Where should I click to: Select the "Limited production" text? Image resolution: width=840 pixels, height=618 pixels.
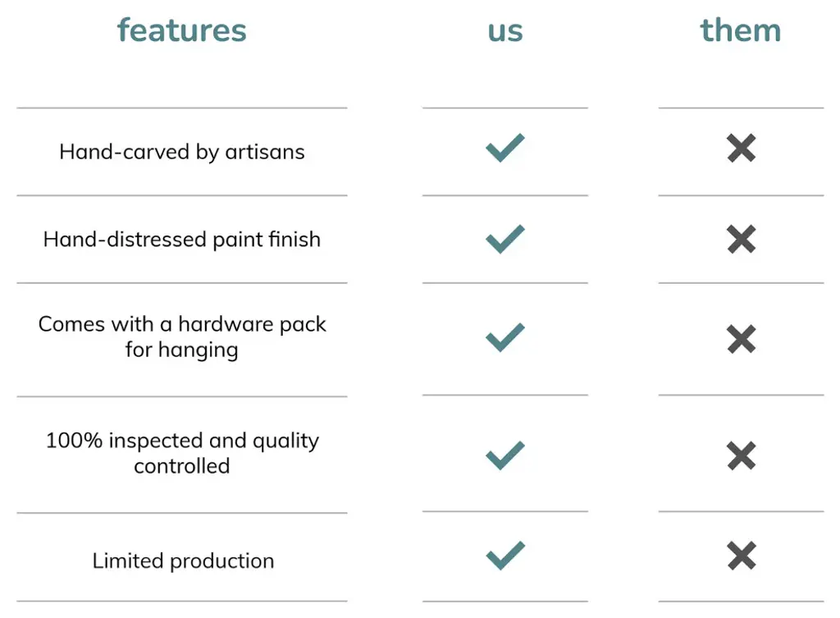(x=183, y=561)
